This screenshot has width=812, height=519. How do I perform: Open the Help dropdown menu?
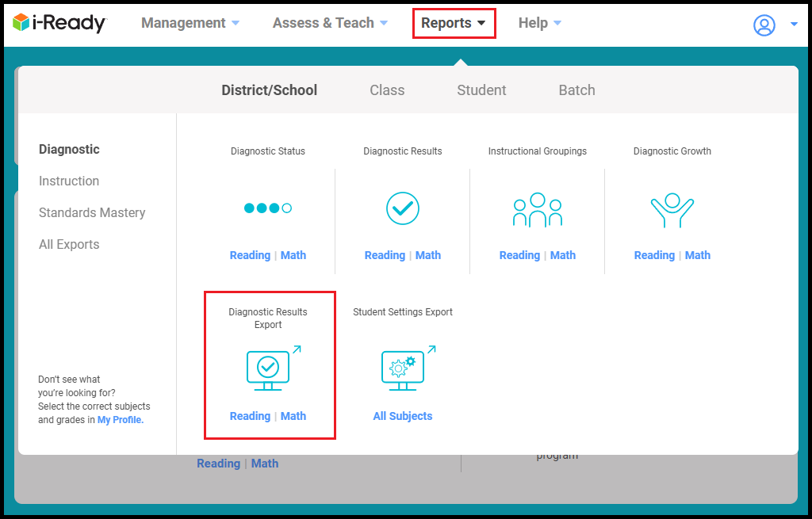[540, 23]
